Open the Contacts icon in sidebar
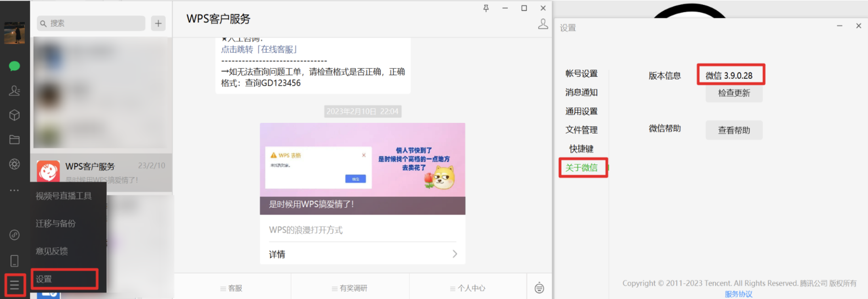This screenshot has height=299, width=868. [x=14, y=90]
